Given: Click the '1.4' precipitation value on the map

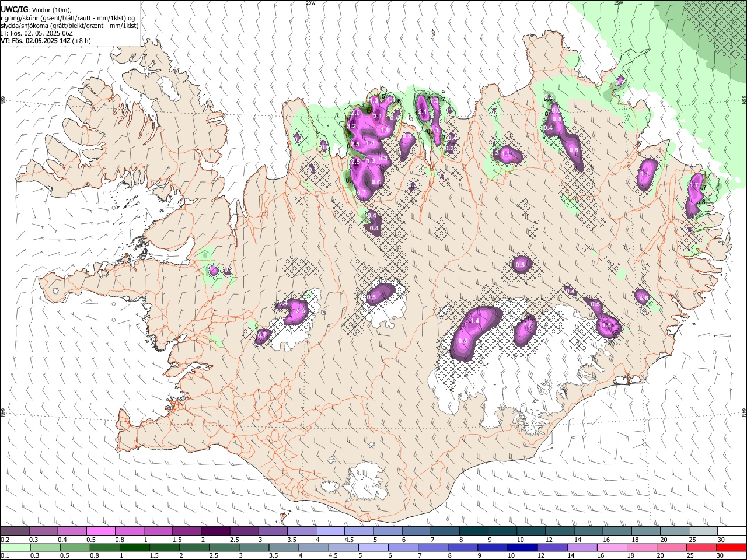Looking at the screenshot, I should (x=474, y=321).
